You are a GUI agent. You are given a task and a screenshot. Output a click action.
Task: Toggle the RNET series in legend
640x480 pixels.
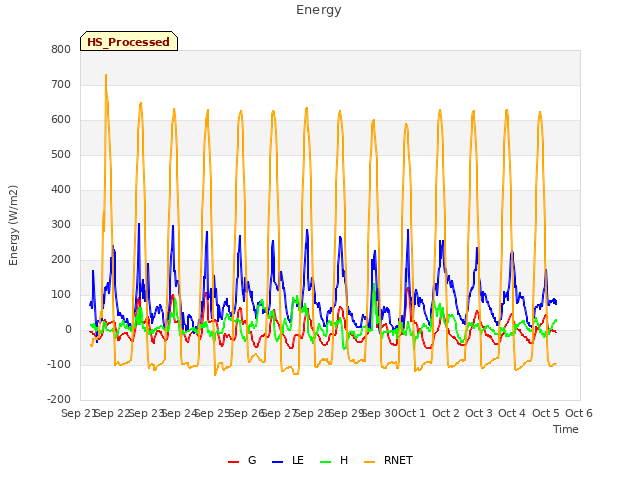click(388, 460)
